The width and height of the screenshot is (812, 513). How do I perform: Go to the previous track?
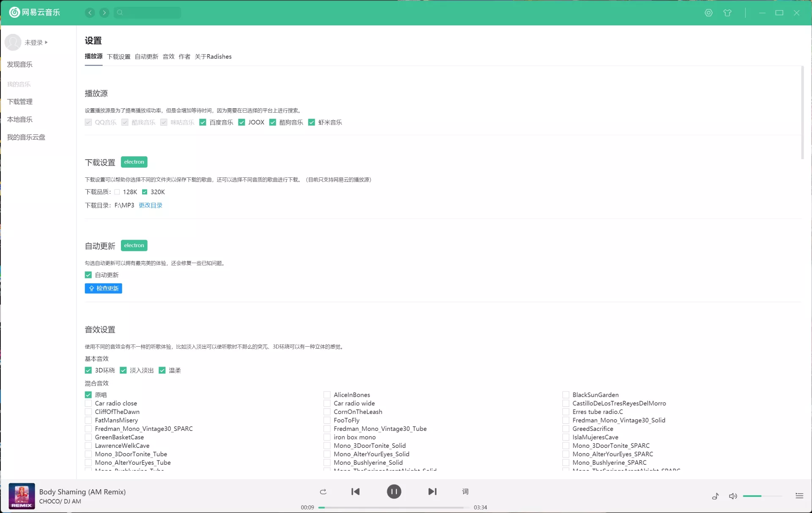coord(355,491)
